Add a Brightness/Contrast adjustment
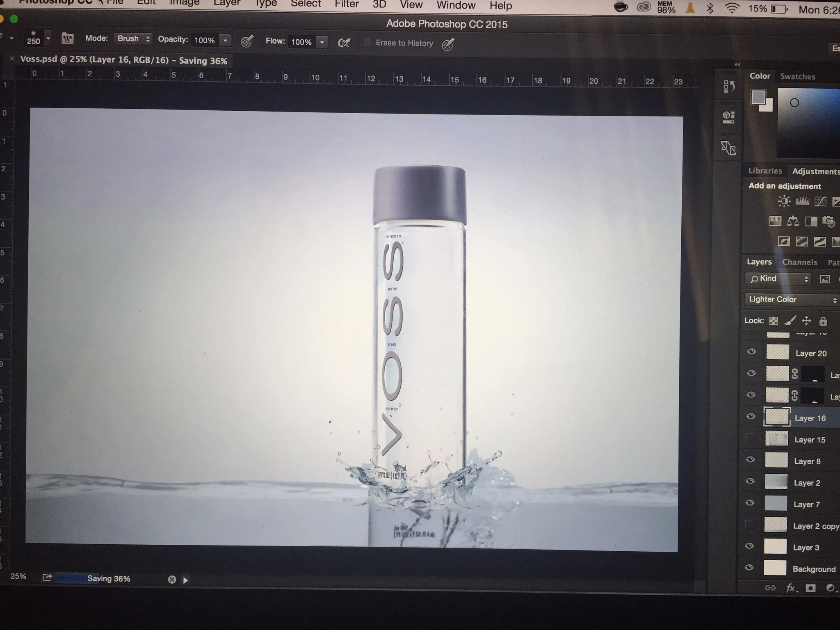 [784, 201]
